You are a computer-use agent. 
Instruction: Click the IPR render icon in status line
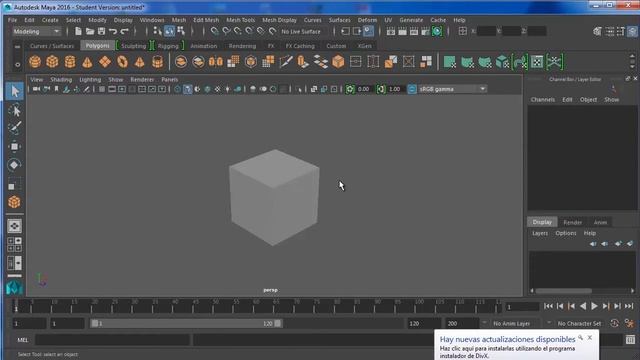[414, 31]
